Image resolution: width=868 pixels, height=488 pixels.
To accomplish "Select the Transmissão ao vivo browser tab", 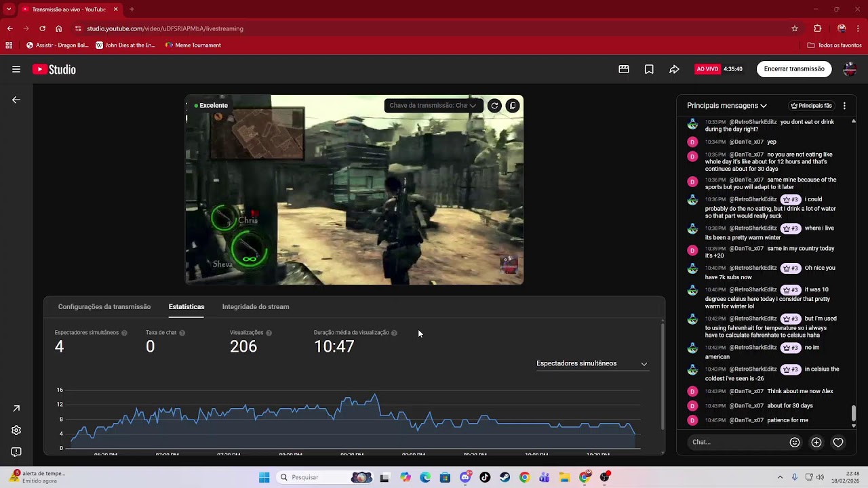I will pos(70,9).
